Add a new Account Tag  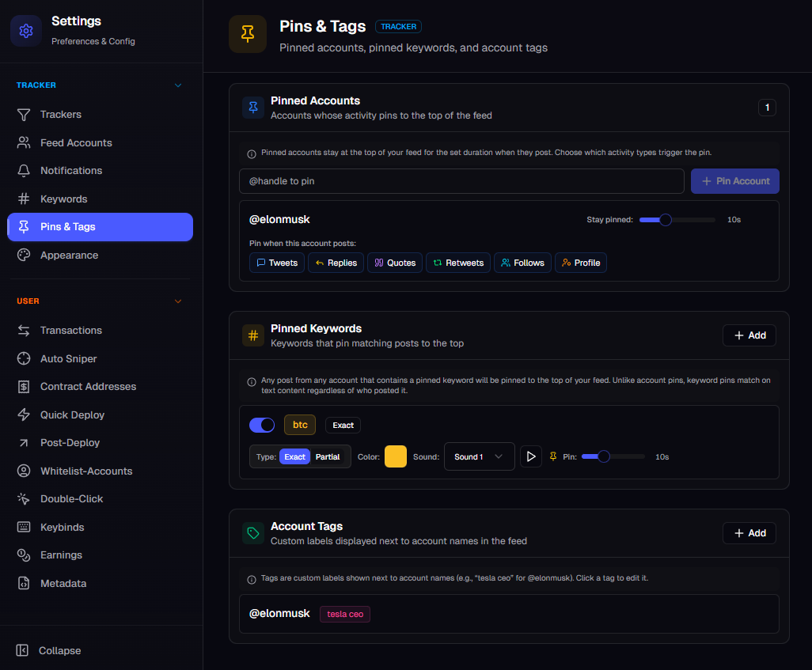[x=749, y=533]
